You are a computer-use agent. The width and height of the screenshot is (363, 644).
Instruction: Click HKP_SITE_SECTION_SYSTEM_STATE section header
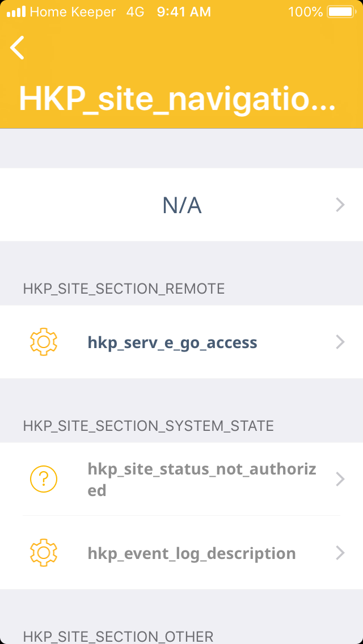pyautogui.click(x=149, y=426)
